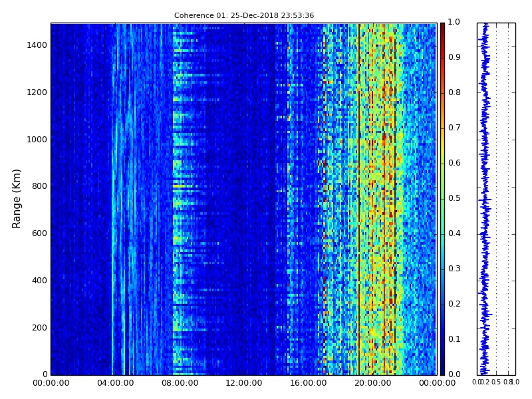This screenshot has width=532, height=399.
Task: Click the 0.2 colorbar label
Action: (454, 304)
